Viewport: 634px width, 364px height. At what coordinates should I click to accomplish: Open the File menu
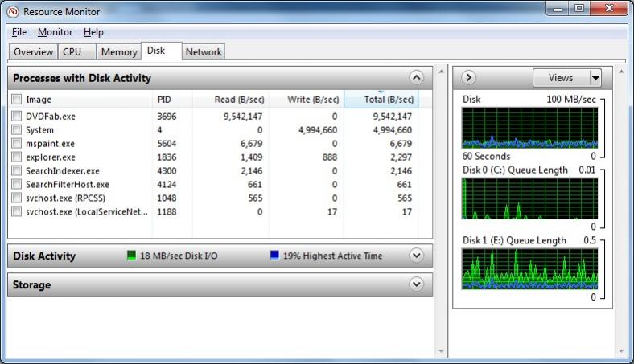point(19,32)
